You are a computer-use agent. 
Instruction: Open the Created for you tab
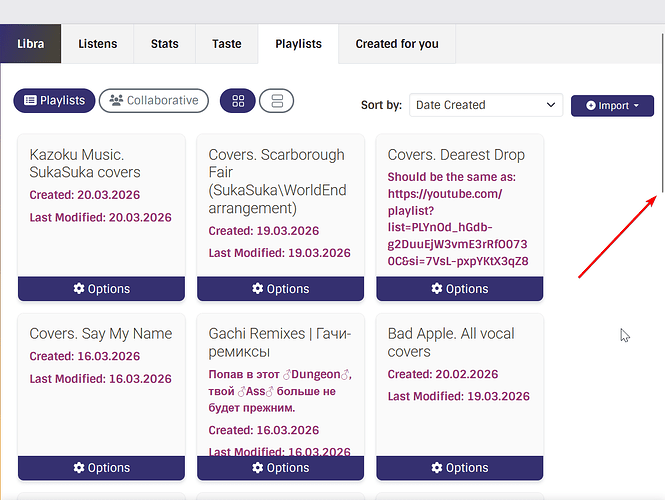point(397,44)
